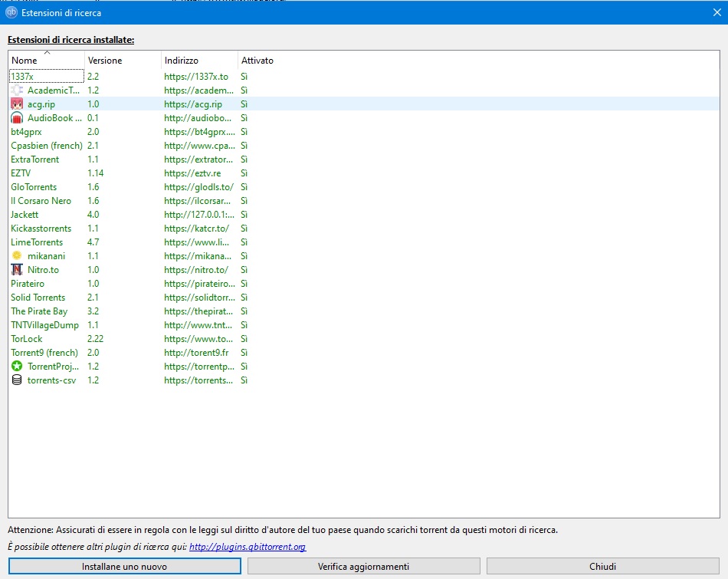Click version 4.7 in the LimeTorrents row
This screenshot has width=728, height=579.
pyautogui.click(x=93, y=242)
